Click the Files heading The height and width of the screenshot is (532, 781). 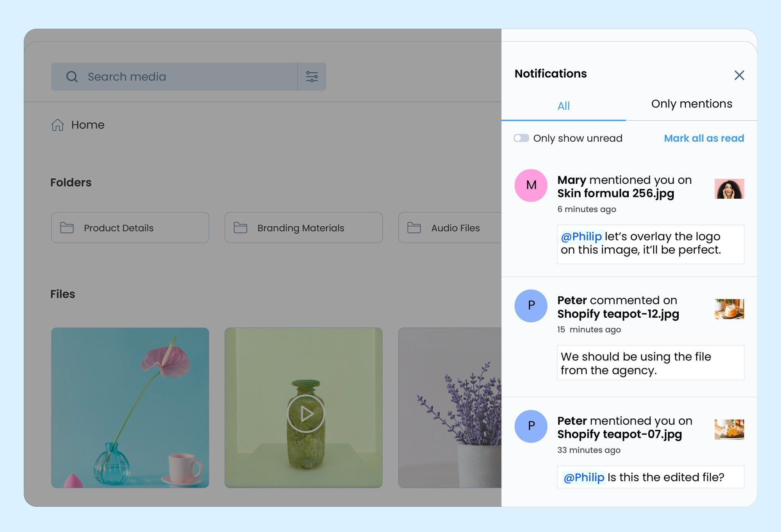coord(62,294)
